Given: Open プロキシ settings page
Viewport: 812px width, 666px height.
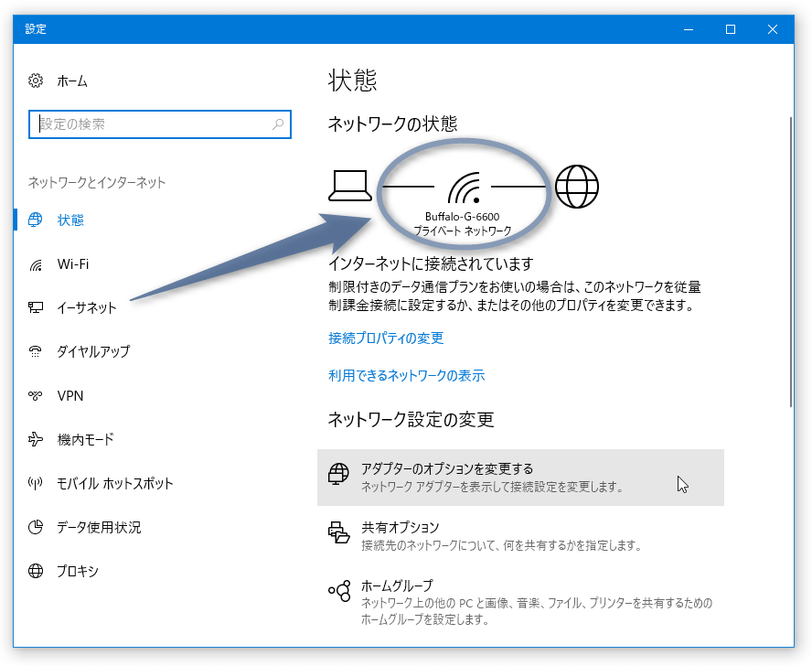Looking at the screenshot, I should (78, 571).
